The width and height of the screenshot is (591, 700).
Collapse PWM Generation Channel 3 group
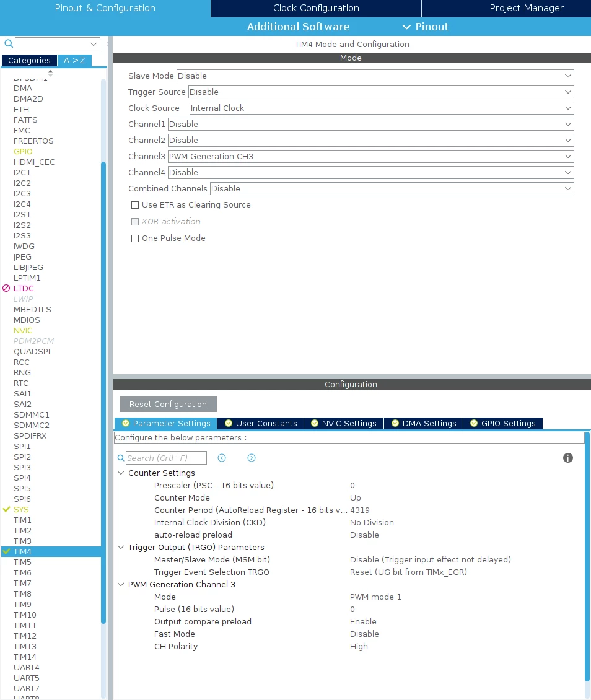click(x=121, y=584)
